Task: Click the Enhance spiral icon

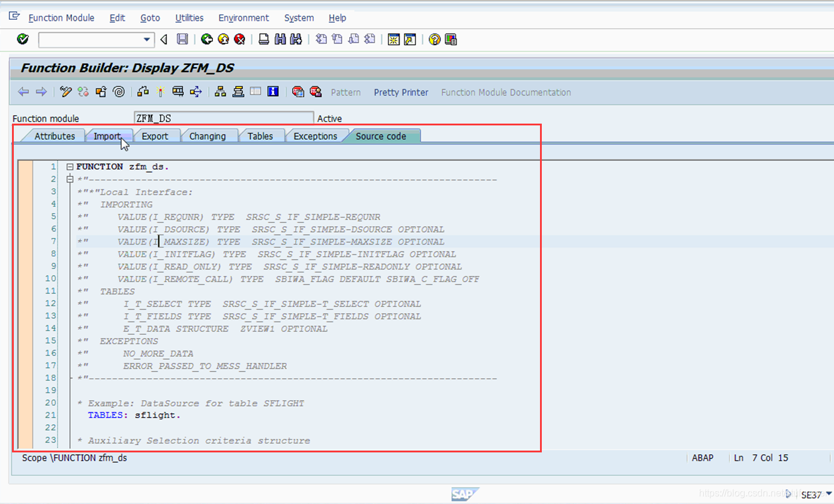Action: click(118, 92)
